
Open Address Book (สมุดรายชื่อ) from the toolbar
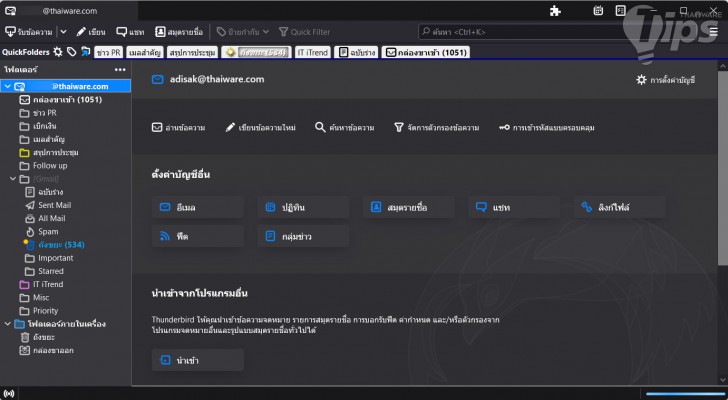click(x=179, y=32)
